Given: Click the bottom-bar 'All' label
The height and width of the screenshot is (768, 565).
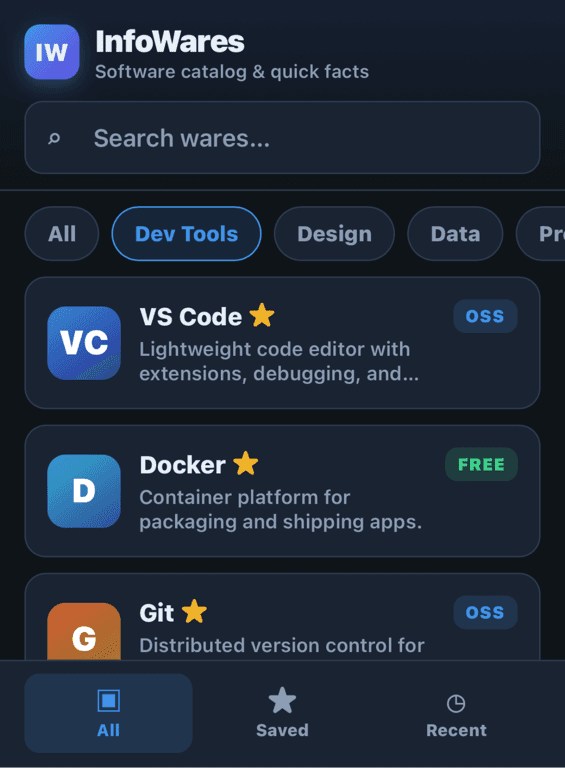Looking at the screenshot, I should 108,730.
